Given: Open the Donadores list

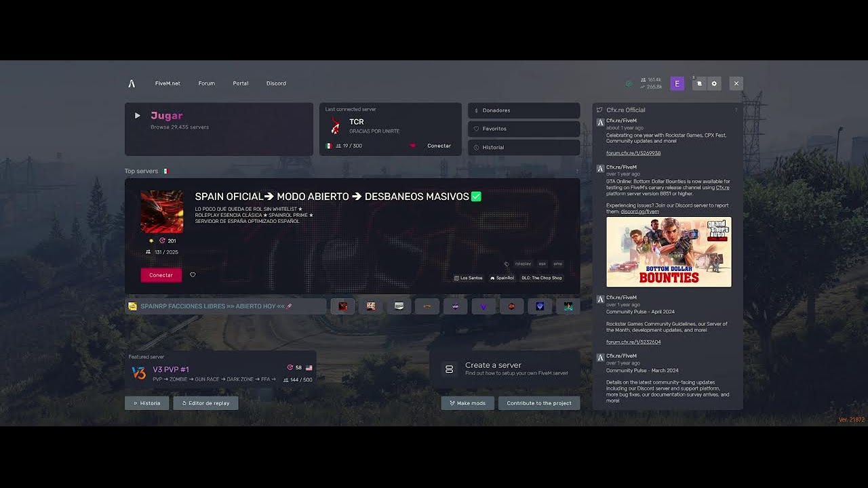Looking at the screenshot, I should [524, 110].
